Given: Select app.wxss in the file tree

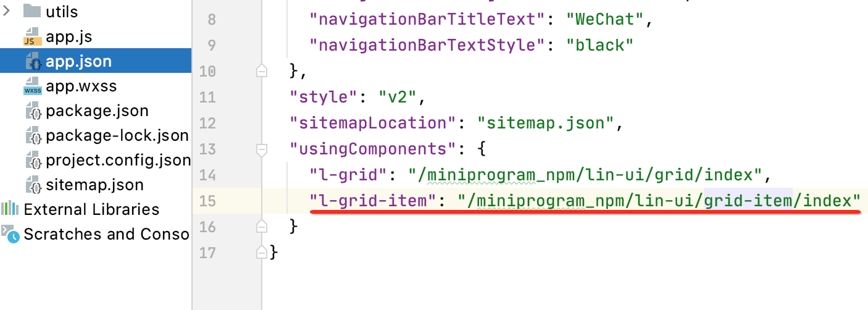Looking at the screenshot, I should [81, 86].
